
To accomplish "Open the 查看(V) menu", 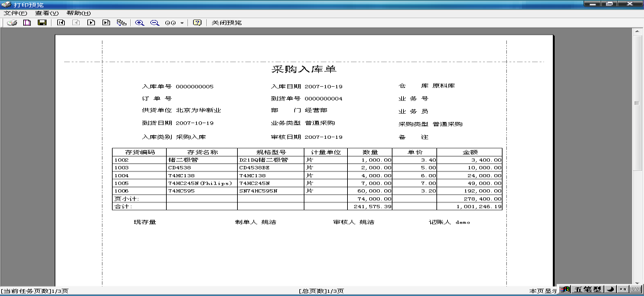I will point(47,13).
